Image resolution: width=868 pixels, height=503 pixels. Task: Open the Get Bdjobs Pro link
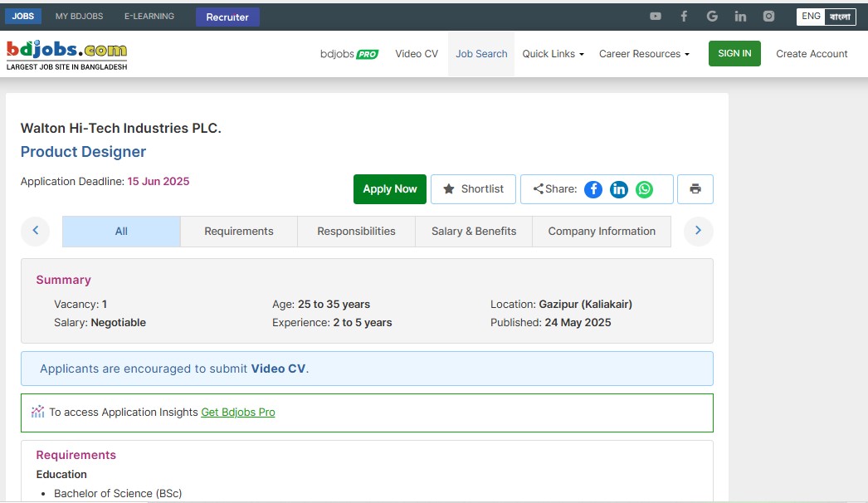[238, 413]
